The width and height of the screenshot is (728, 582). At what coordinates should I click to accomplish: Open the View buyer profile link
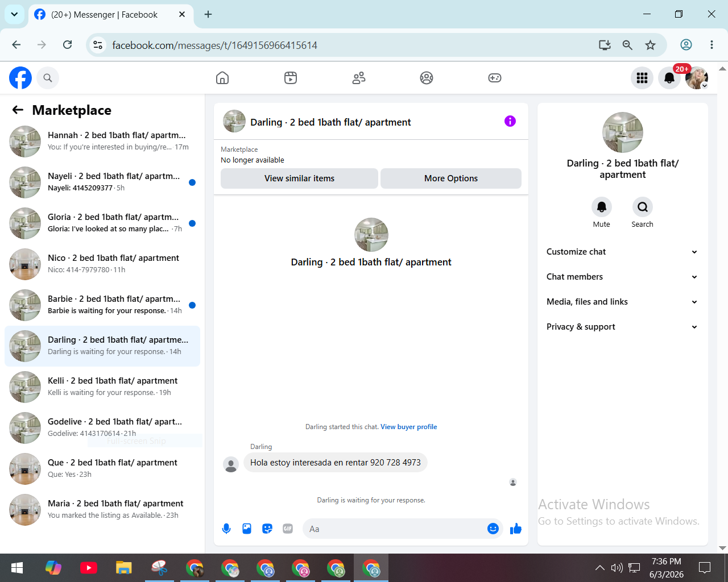tap(409, 427)
